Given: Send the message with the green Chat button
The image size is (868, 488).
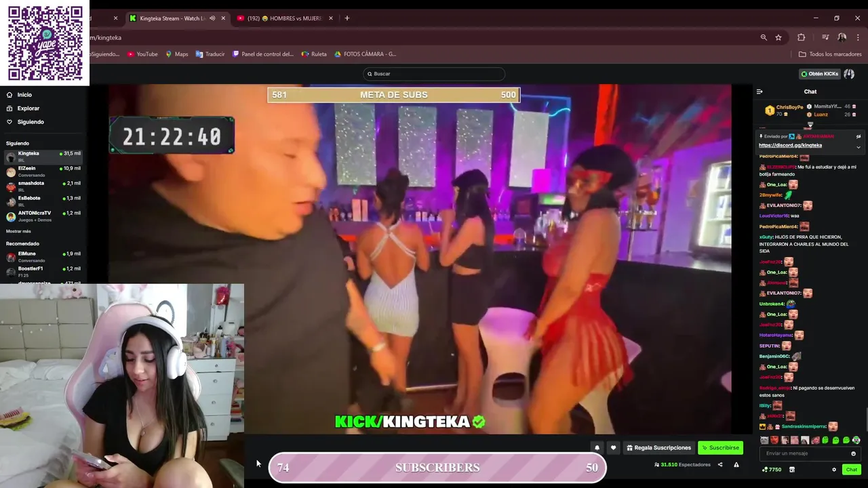Looking at the screenshot, I should 851,470.
